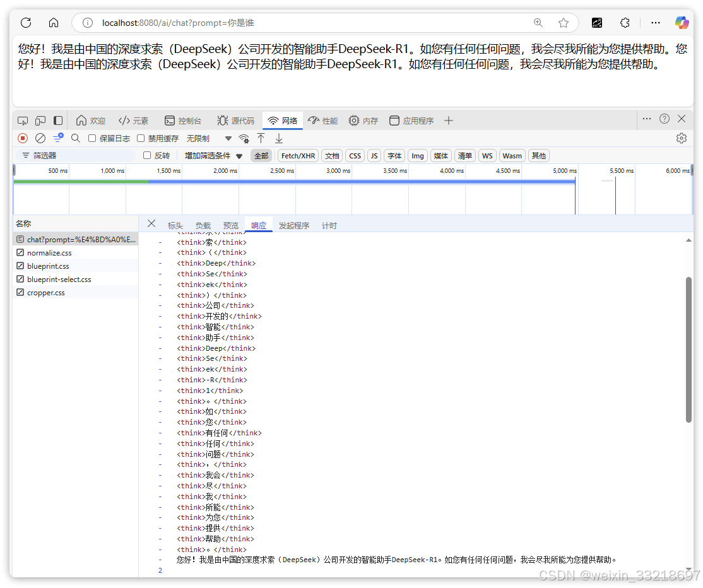Filter requests by 媒体
This screenshot has height=588, width=703.
point(441,156)
